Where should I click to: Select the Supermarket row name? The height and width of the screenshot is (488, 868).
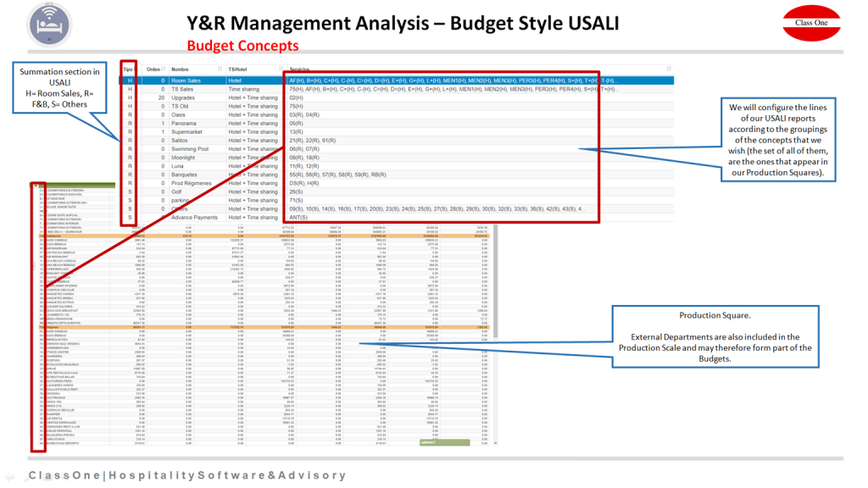[186, 132]
